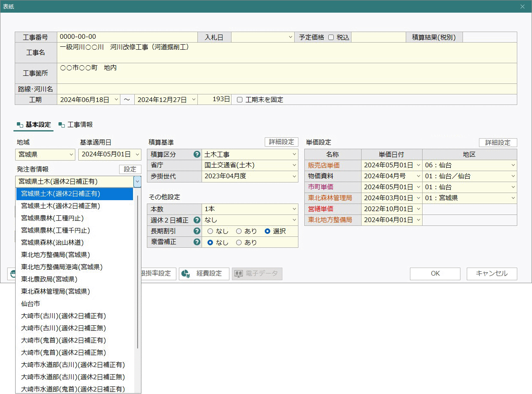The image size is (532, 394).
Task: Select 宮城県森林(治山林道) from list
Action: 74,243
